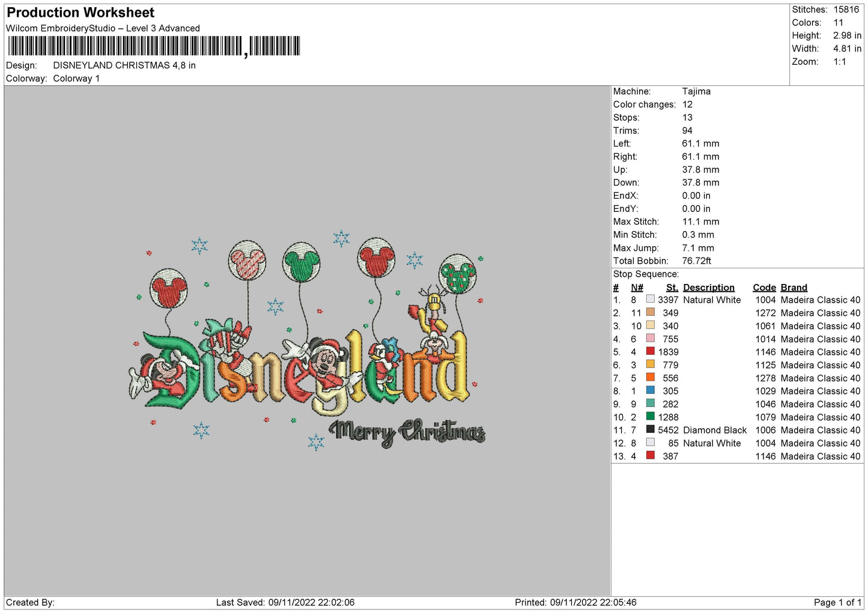868x613 pixels.
Task: Click the Stitches value 15816
Action: [846, 10]
